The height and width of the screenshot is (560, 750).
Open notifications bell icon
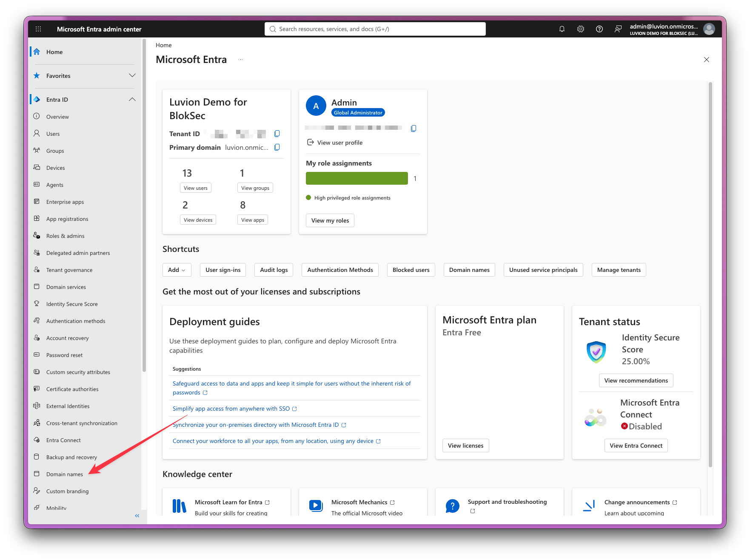tap(562, 29)
